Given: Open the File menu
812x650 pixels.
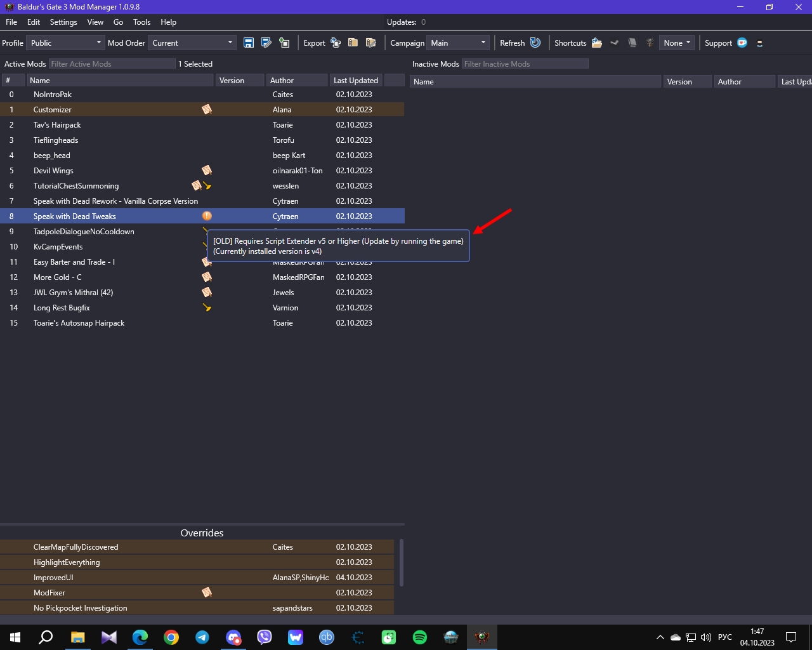Looking at the screenshot, I should (x=11, y=22).
